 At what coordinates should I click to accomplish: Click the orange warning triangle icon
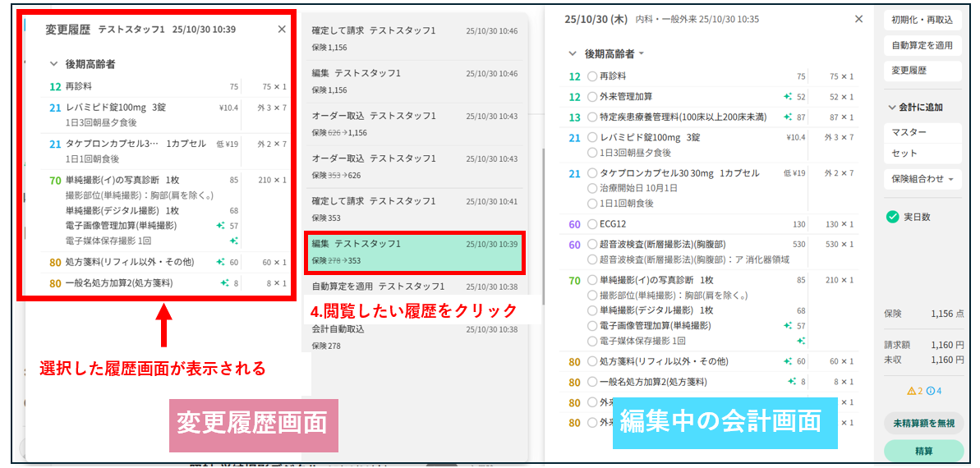pos(912,391)
